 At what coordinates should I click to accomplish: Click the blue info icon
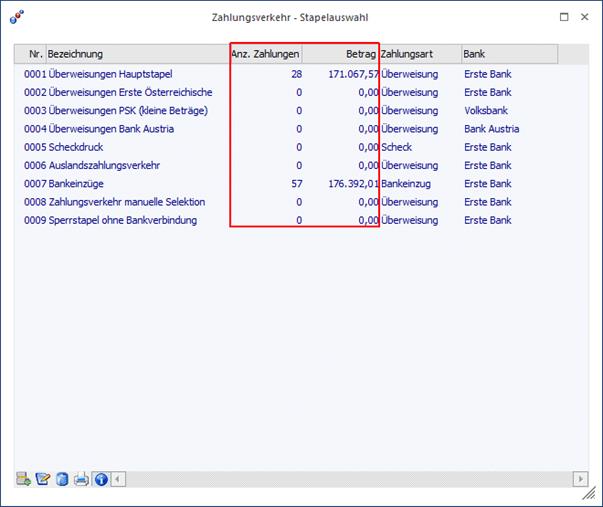click(100, 479)
